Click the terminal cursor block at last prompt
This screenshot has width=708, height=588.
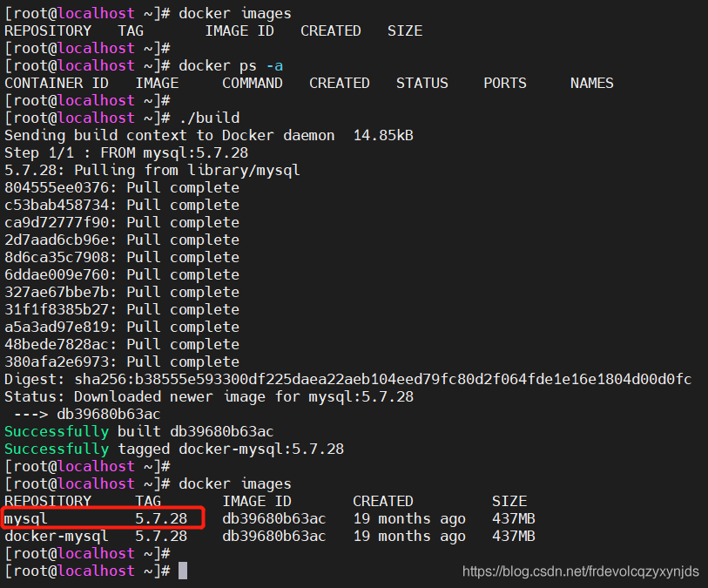(x=183, y=571)
